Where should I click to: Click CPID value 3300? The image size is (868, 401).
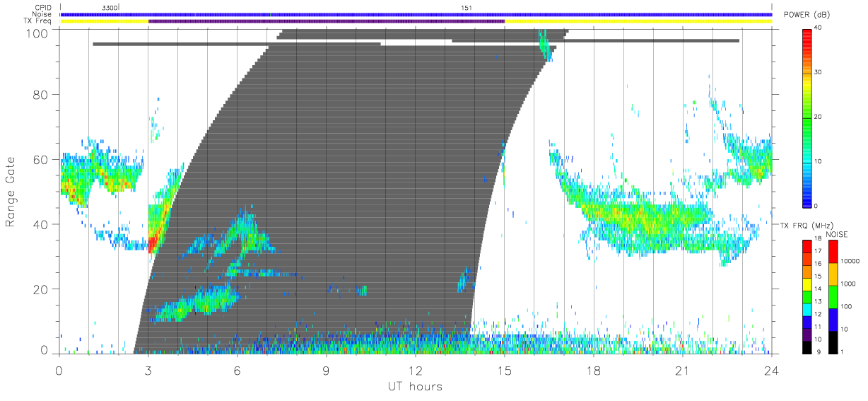click(x=110, y=8)
